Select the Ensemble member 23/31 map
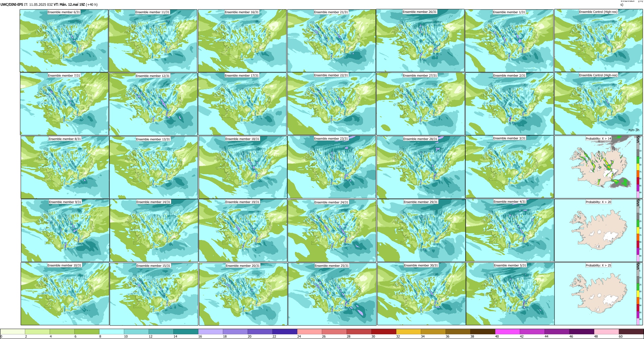 [x=331, y=167]
